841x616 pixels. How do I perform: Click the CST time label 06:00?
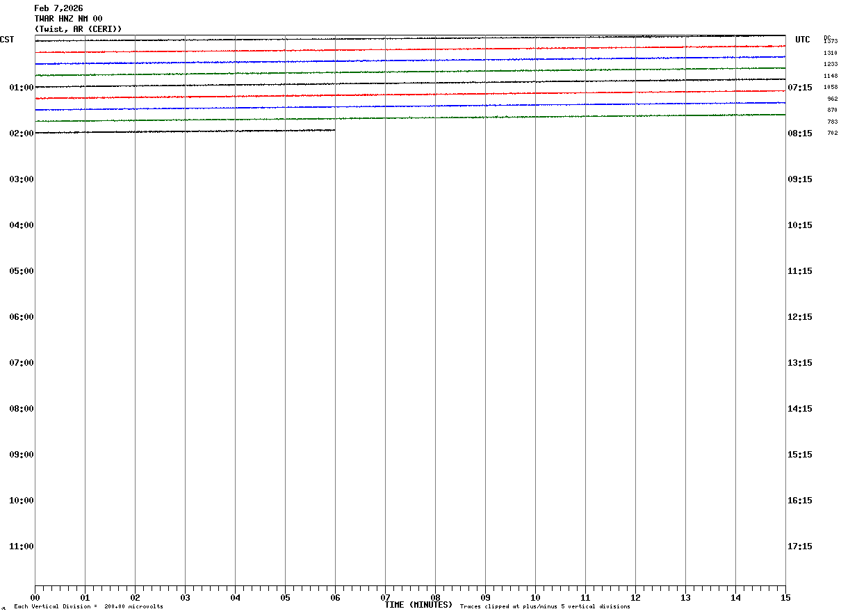22,316
